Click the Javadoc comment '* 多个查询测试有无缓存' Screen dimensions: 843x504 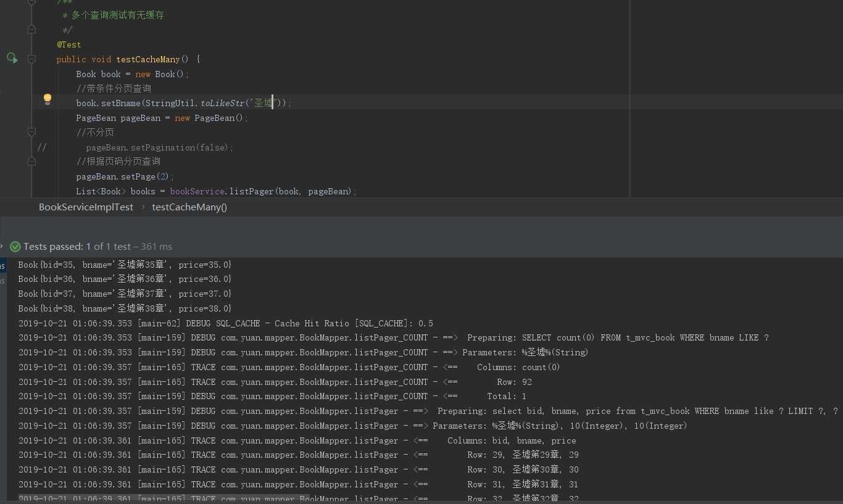pyautogui.click(x=113, y=15)
